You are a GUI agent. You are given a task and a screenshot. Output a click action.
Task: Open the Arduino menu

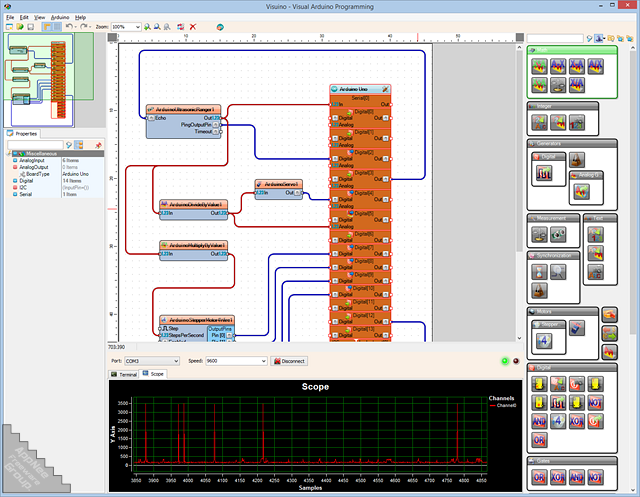point(60,18)
